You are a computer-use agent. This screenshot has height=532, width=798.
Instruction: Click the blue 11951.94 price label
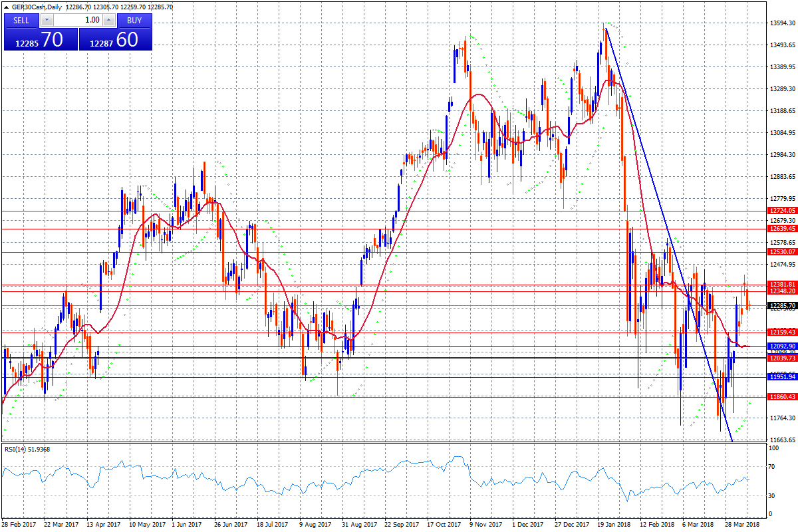pyautogui.click(x=782, y=376)
